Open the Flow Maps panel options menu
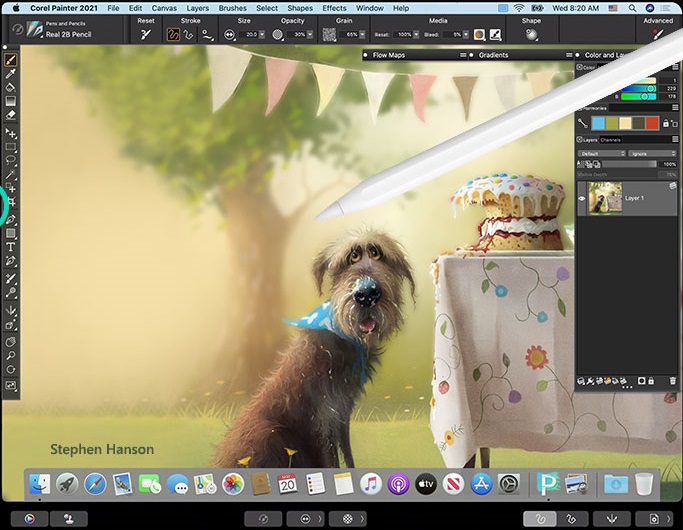 (x=463, y=55)
